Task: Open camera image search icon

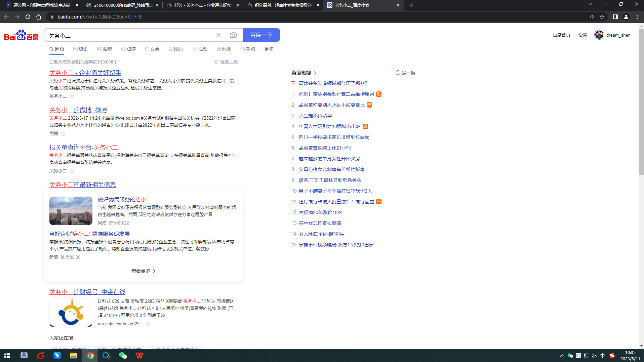Action: pos(233,35)
